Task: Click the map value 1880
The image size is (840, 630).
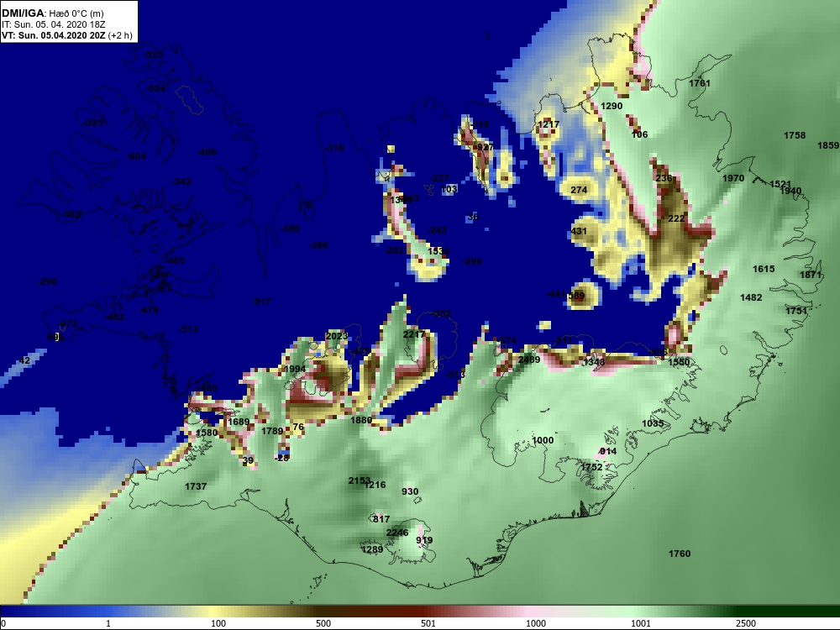Action: (x=361, y=421)
